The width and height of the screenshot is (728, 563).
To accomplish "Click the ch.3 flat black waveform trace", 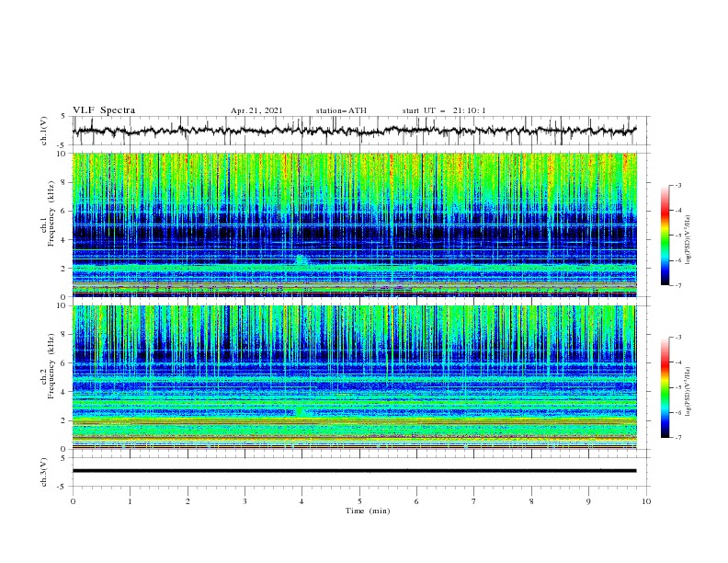I will (354, 471).
